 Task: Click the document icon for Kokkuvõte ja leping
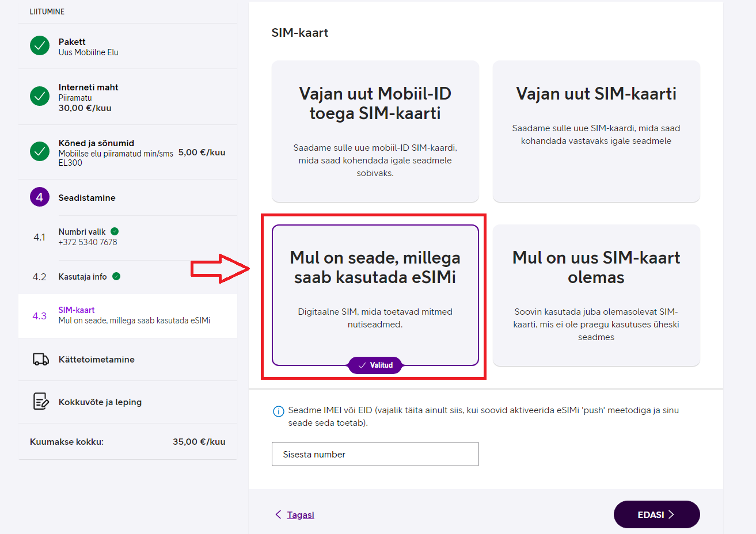[x=41, y=401]
